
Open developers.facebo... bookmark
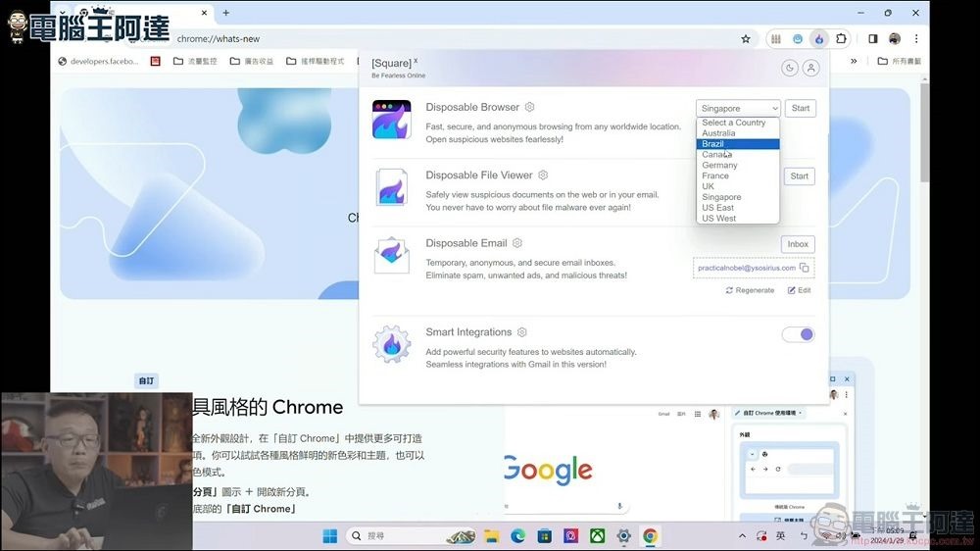click(x=98, y=62)
